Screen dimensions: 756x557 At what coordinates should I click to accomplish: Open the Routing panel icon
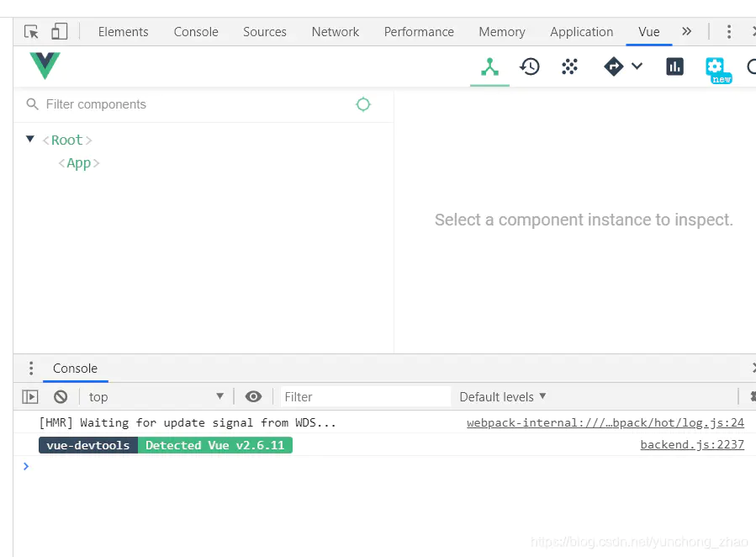613,66
